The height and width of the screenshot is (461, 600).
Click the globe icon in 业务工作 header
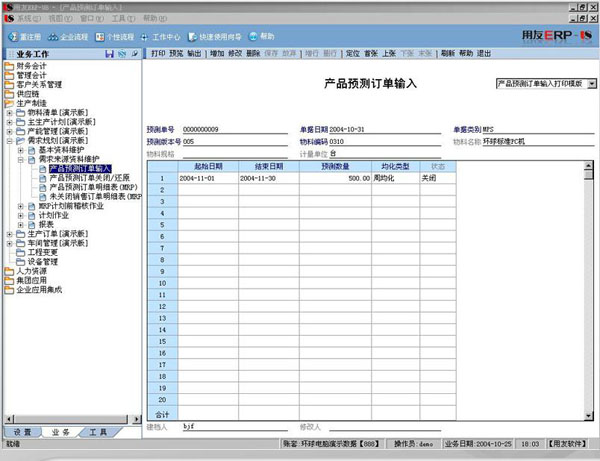coord(122,54)
